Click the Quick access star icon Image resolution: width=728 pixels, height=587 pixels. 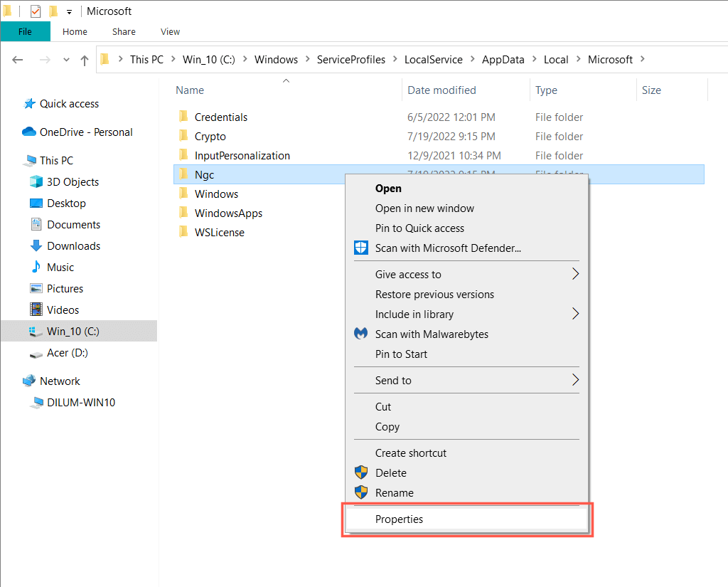[29, 104]
